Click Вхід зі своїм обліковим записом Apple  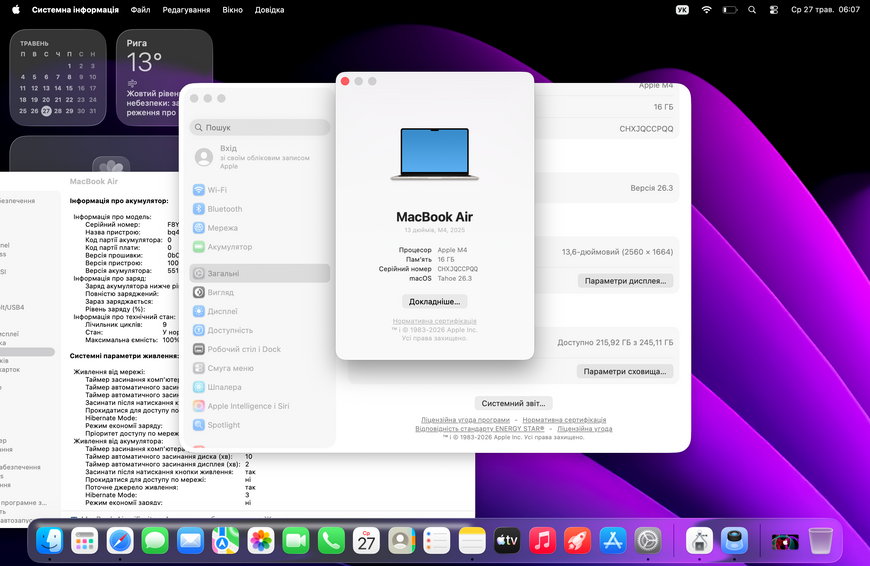(260, 157)
